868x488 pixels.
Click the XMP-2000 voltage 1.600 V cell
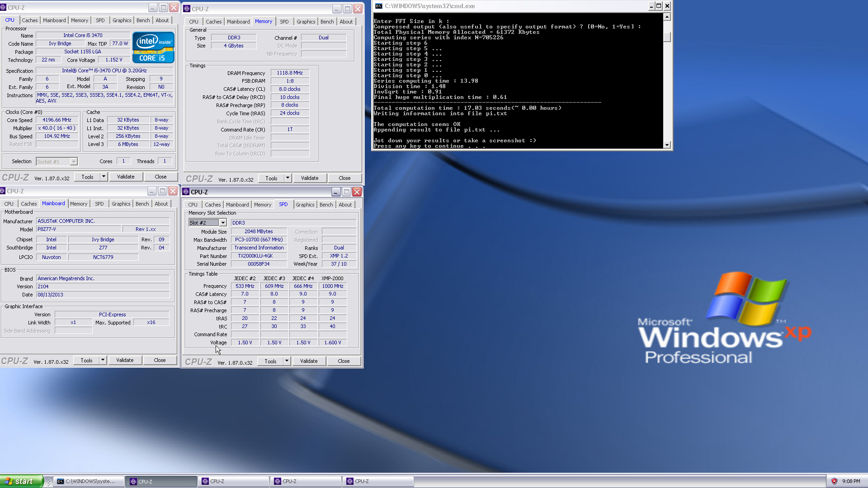point(333,343)
